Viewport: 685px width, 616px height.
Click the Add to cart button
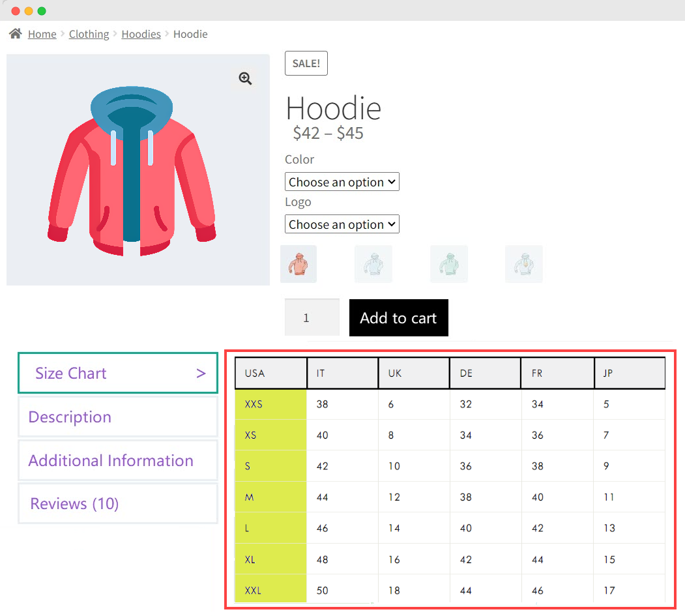(x=398, y=317)
